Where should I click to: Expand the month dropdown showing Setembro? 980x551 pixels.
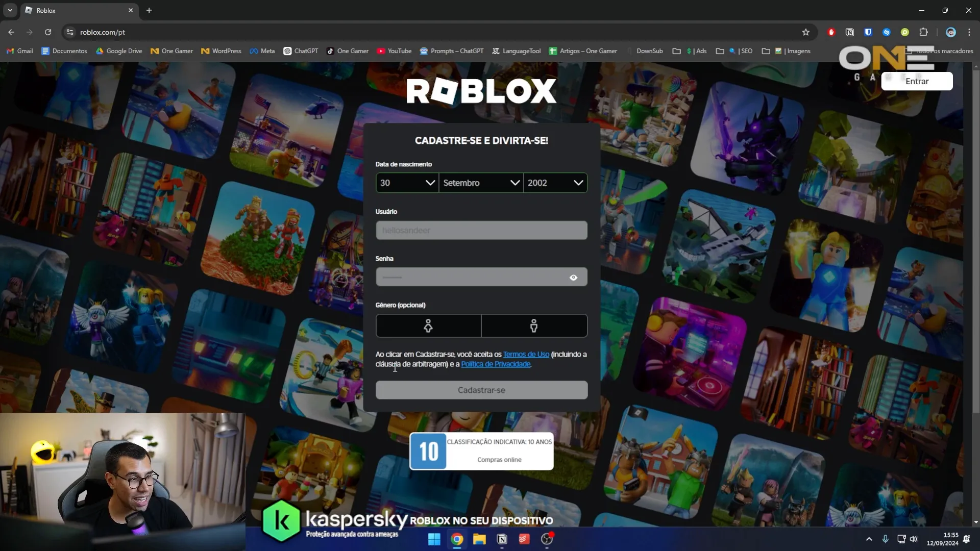(481, 182)
